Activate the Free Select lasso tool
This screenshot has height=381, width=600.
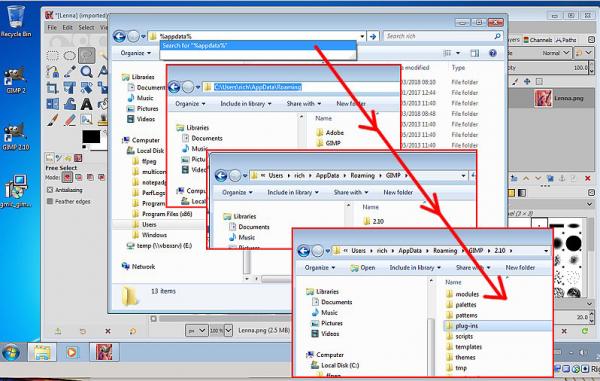[x=87, y=56]
